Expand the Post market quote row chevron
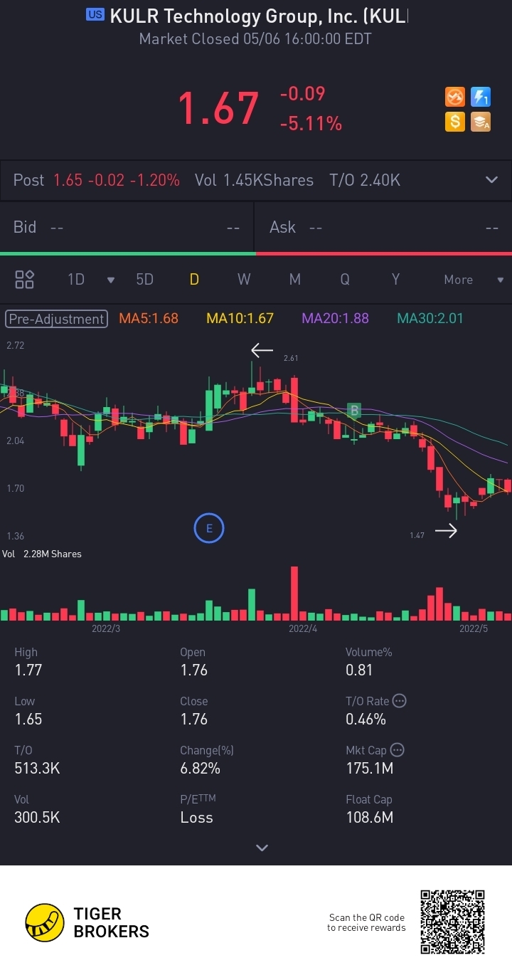The width and height of the screenshot is (512, 980). pyautogui.click(x=491, y=180)
